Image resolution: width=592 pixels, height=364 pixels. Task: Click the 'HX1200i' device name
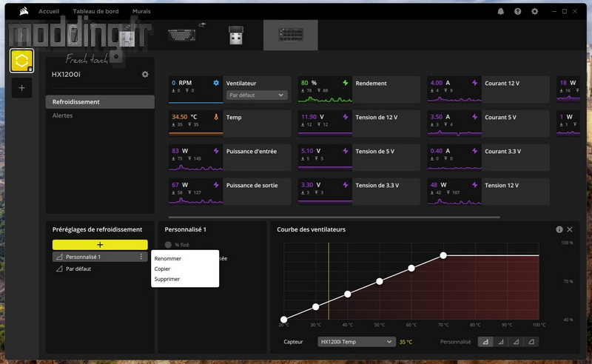pyautogui.click(x=66, y=75)
